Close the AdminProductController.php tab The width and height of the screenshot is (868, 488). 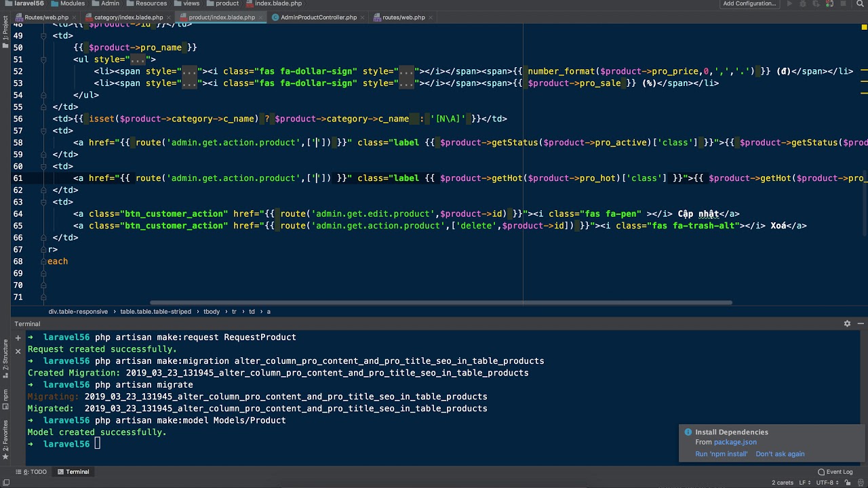click(363, 18)
